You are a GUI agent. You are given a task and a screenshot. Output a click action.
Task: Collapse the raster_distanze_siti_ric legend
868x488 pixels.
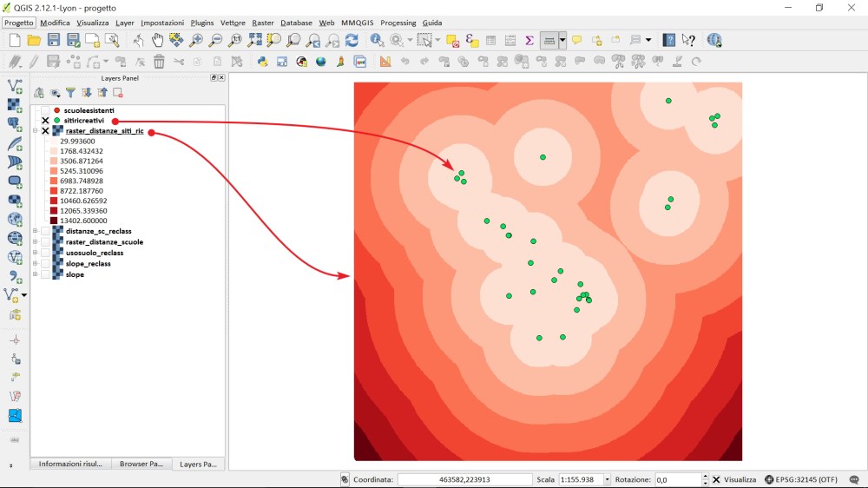coord(35,131)
